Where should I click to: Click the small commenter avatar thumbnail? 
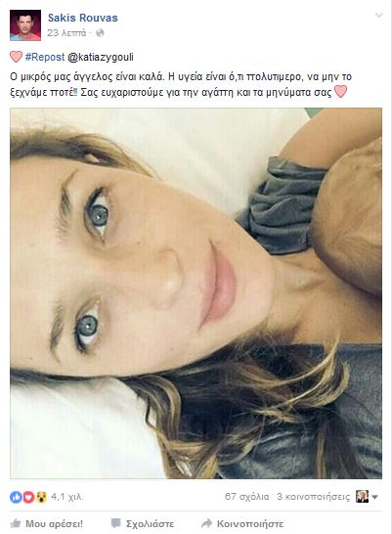362,497
